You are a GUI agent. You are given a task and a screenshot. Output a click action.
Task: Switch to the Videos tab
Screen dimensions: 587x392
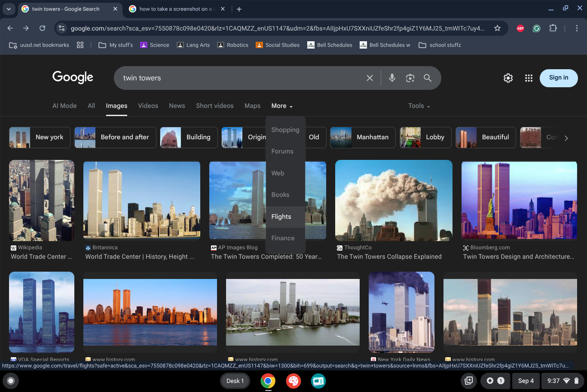tap(148, 106)
